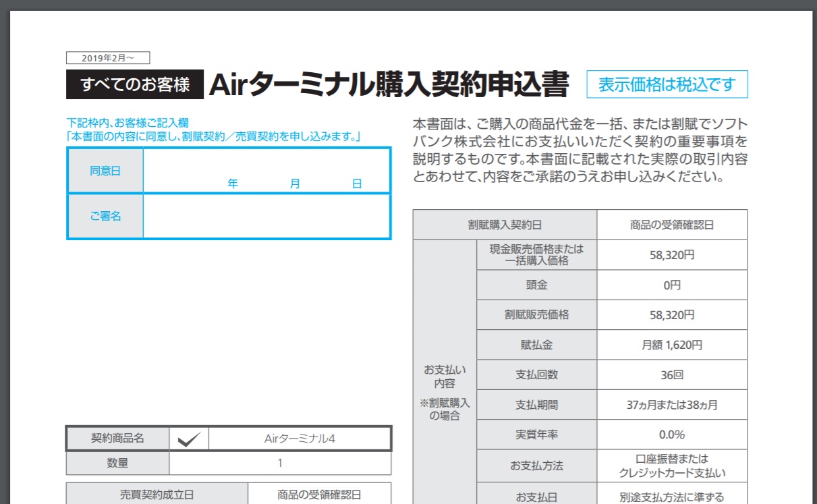
Task: Click the 頭金 label cell
Action: click(x=537, y=285)
